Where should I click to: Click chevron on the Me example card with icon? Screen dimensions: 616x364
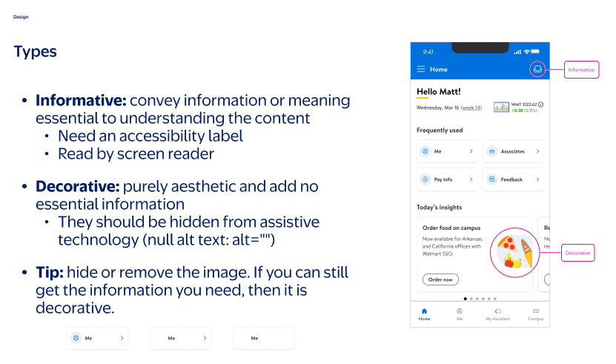click(122, 338)
